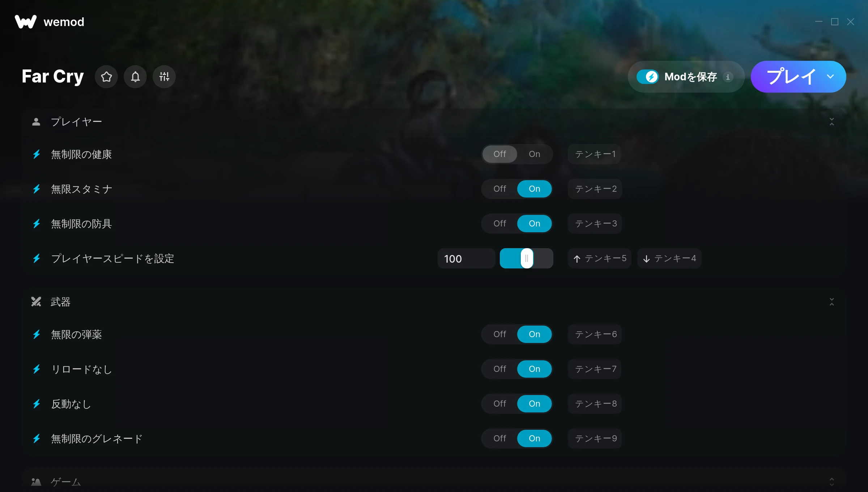The image size is (868, 492).
Task: Collapse the プレイヤー section
Action: click(x=832, y=122)
